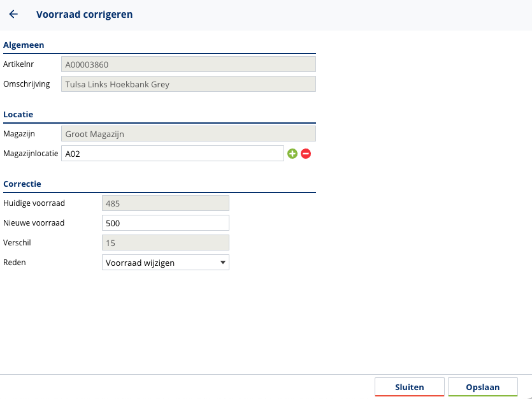Go back using the arrow icon
532x399 pixels.
point(13,14)
